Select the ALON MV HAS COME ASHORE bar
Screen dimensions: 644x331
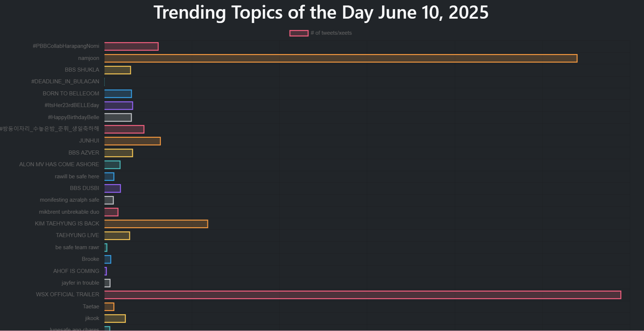tap(112, 165)
